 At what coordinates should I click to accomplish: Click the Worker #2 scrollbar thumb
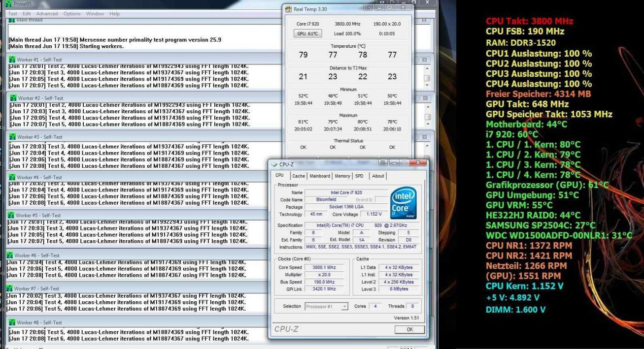click(x=427, y=117)
